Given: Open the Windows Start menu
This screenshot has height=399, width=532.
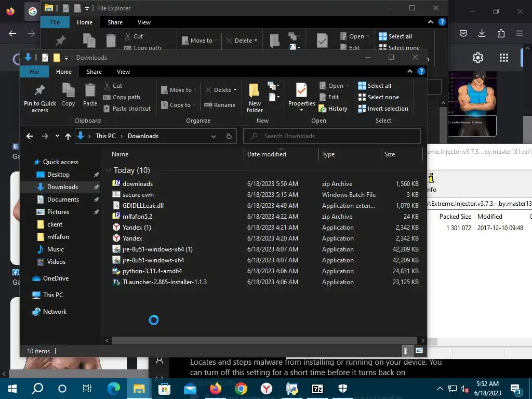Looking at the screenshot, I should pos(12,389).
